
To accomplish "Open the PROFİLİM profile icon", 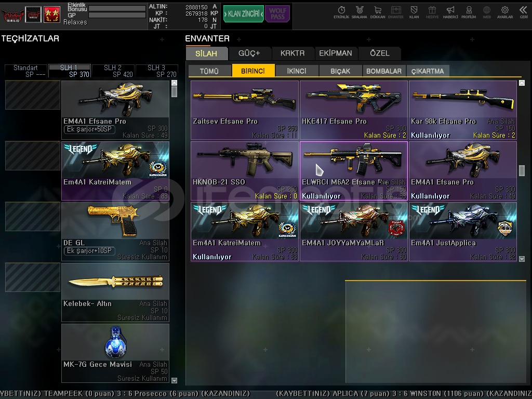I will [469, 12].
